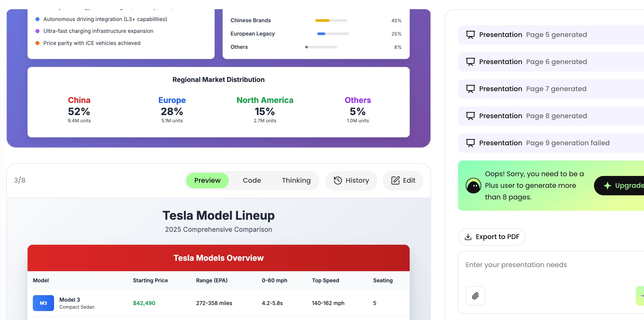This screenshot has height=320, width=644.
Task: Click the M3 model badge
Action: [x=43, y=303]
